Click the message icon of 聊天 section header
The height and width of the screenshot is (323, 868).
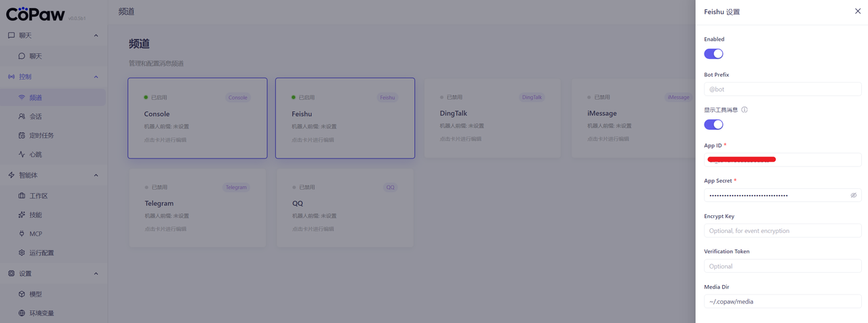(12, 35)
